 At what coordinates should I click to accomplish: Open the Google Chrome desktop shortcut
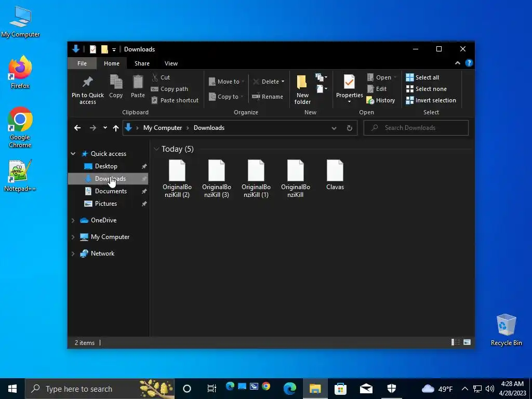click(x=20, y=127)
